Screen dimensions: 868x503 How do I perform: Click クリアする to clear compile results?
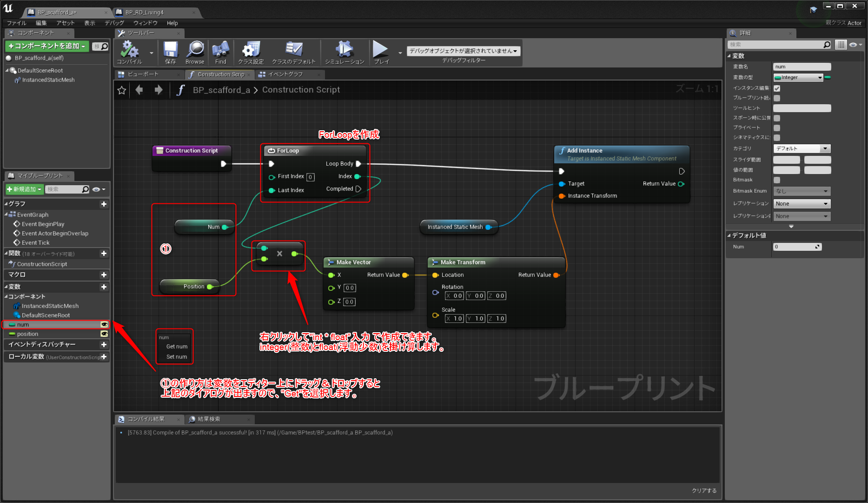[x=704, y=490]
